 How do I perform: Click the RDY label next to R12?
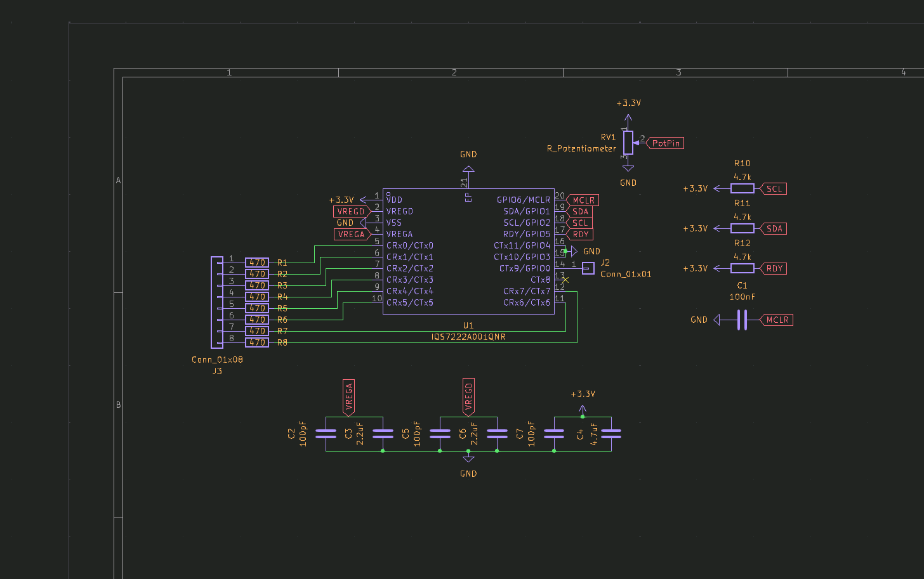point(774,268)
